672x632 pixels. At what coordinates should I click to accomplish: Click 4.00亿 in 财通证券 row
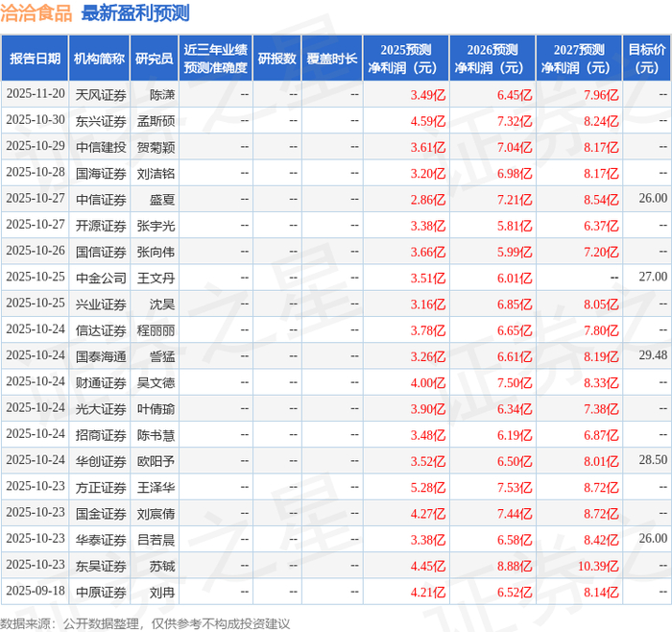pyautogui.click(x=428, y=382)
